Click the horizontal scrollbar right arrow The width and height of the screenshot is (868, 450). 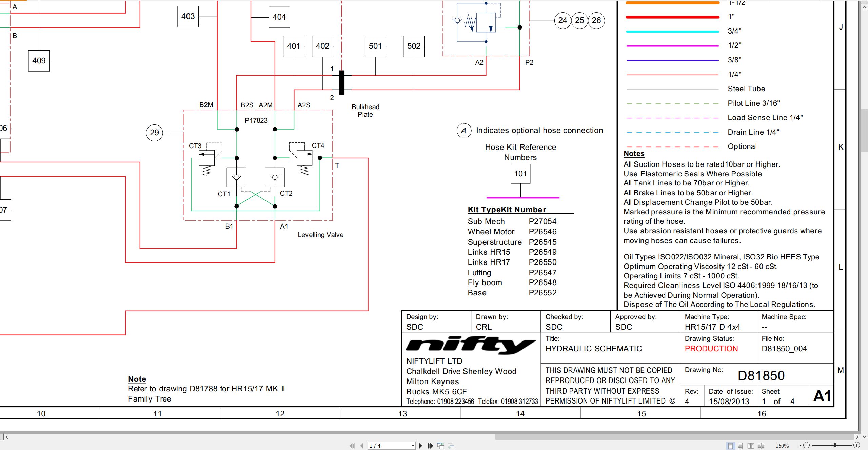[x=857, y=437]
